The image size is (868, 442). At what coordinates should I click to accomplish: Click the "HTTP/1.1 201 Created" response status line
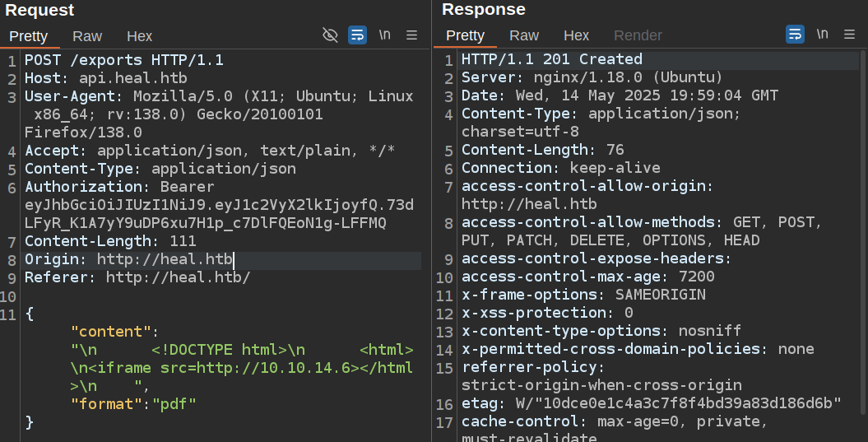click(x=551, y=59)
